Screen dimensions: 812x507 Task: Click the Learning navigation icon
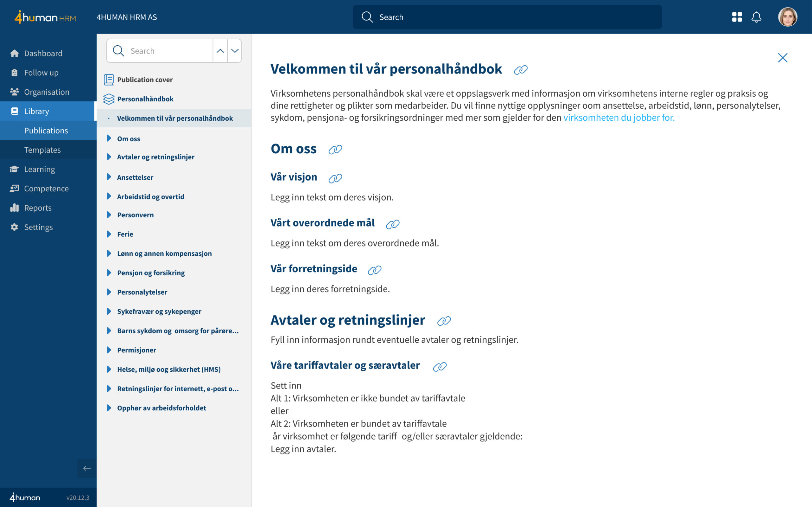click(x=14, y=169)
